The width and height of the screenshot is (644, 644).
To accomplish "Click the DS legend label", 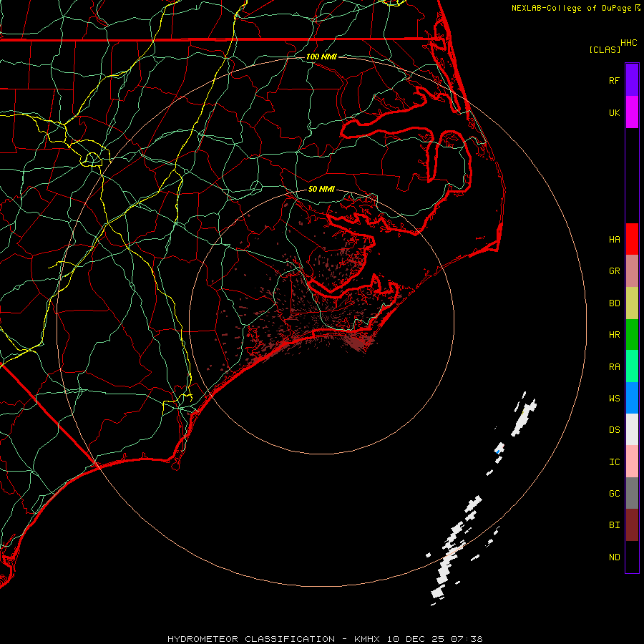I will coord(614,430).
